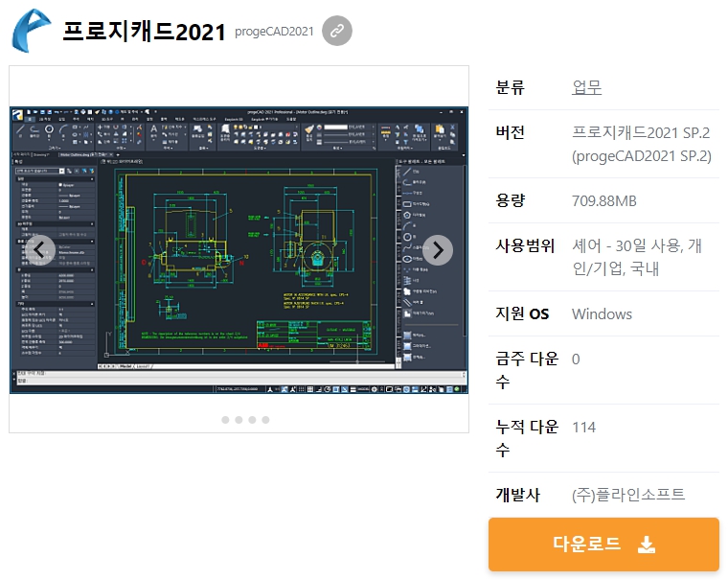Select the third carousel indicator dot
The height and width of the screenshot is (580, 728).
[x=252, y=420]
